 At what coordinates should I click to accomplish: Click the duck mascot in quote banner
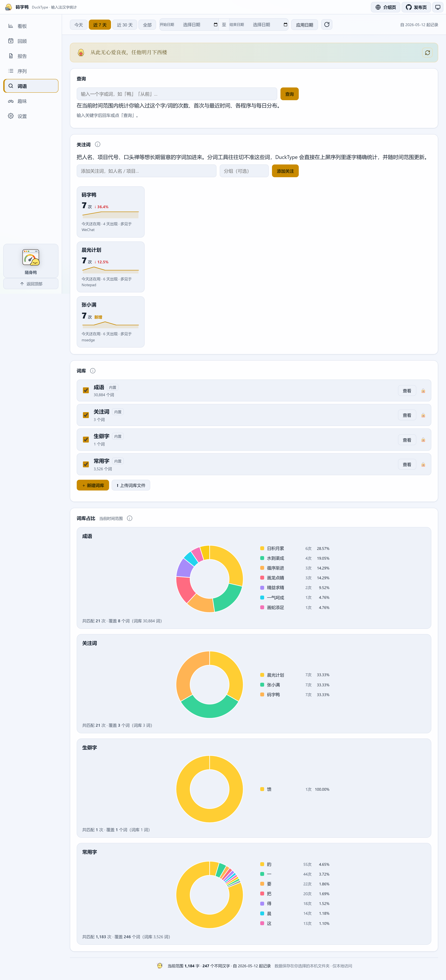pos(81,53)
